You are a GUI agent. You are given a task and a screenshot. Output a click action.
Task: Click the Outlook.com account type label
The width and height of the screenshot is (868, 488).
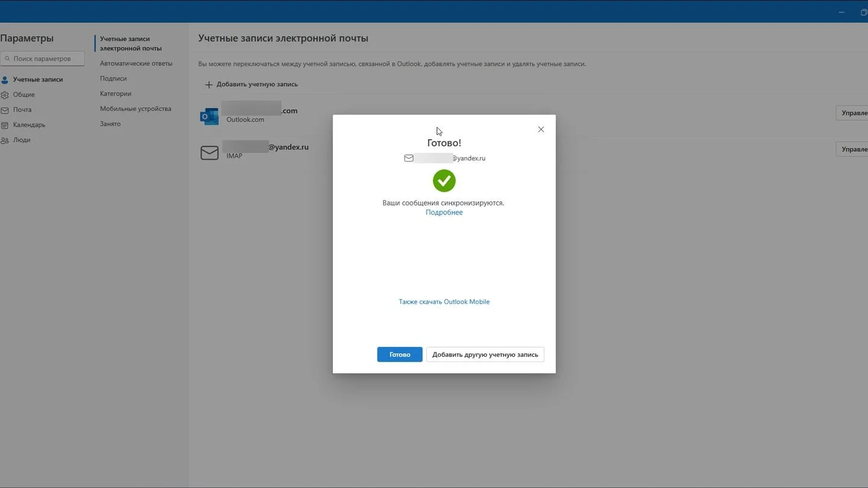pos(245,119)
